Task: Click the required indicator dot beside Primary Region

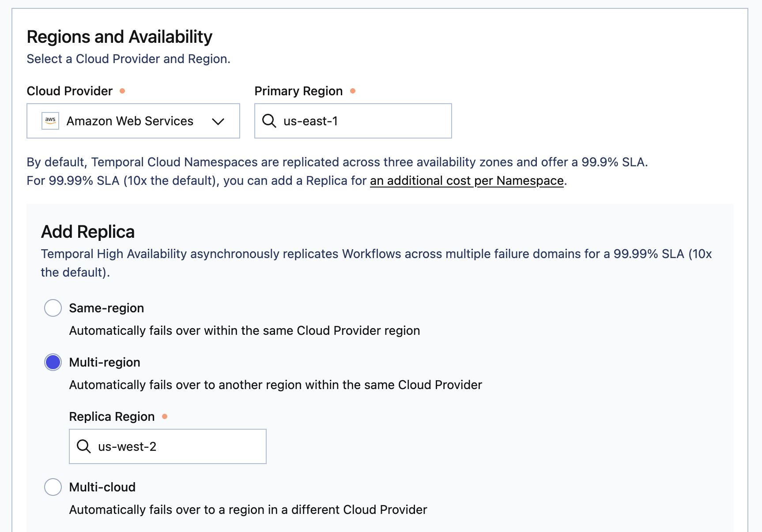Action: click(353, 90)
